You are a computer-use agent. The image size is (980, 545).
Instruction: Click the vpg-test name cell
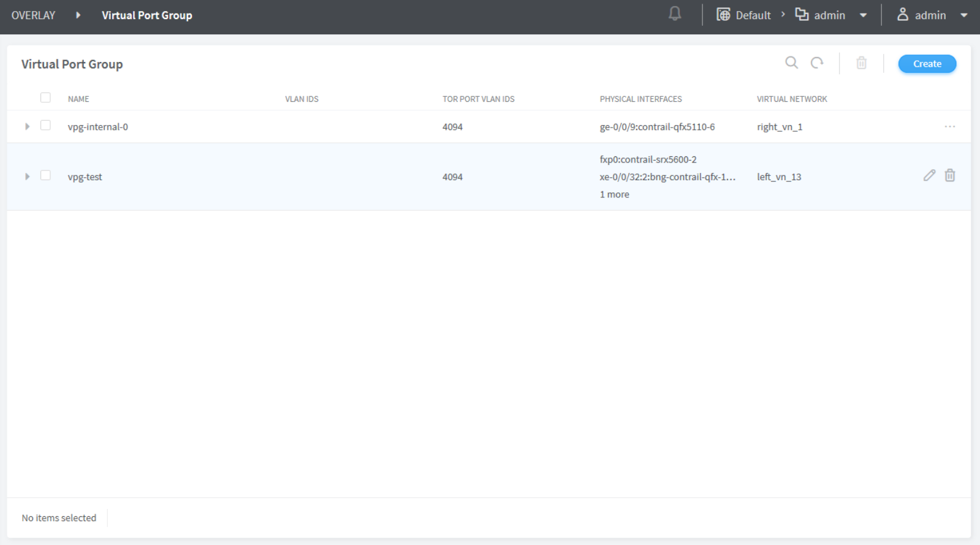tap(85, 177)
